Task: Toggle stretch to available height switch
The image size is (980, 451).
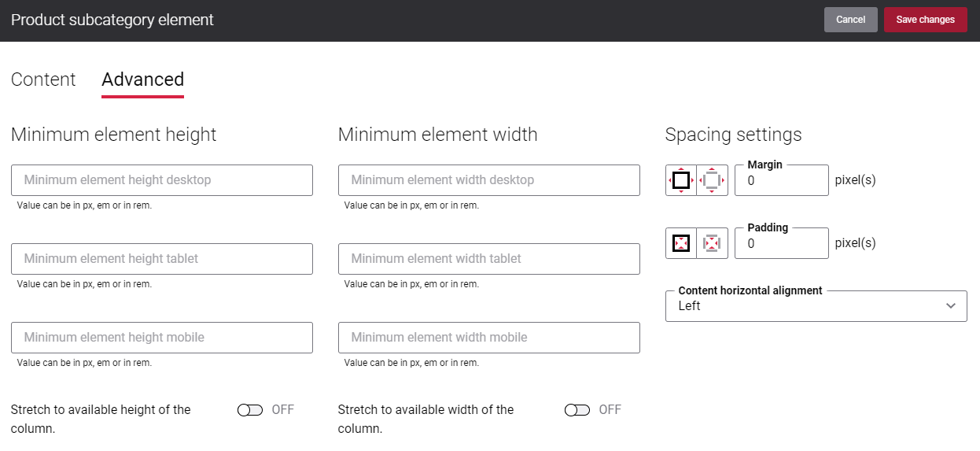Action: (250, 410)
